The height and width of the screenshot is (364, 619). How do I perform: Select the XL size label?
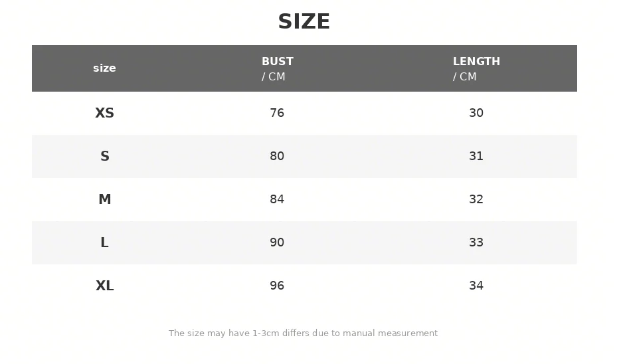click(x=105, y=286)
